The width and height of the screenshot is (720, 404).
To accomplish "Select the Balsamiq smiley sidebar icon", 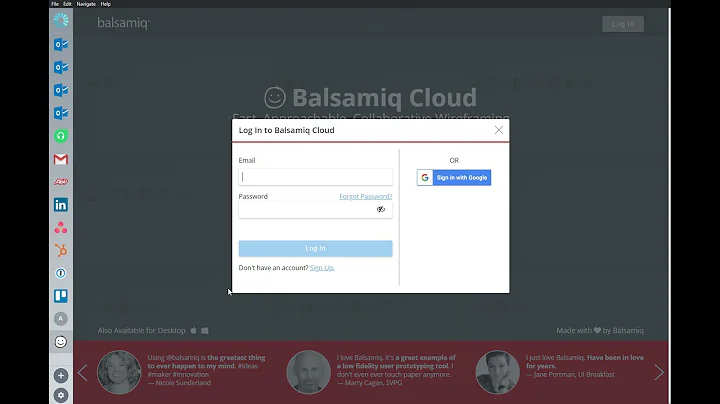I will pos(61,342).
